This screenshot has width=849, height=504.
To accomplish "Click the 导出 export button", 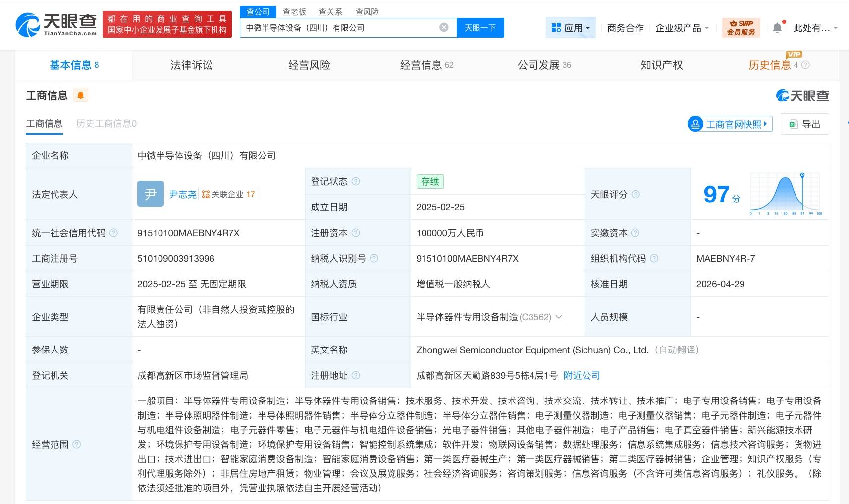I will click(805, 124).
